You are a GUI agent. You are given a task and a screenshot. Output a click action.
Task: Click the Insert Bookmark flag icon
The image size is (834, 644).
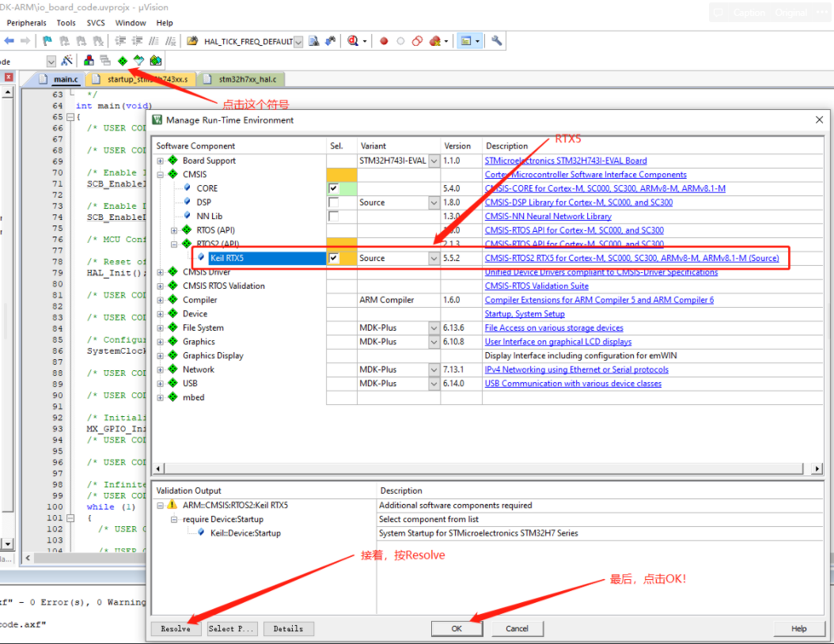point(46,40)
